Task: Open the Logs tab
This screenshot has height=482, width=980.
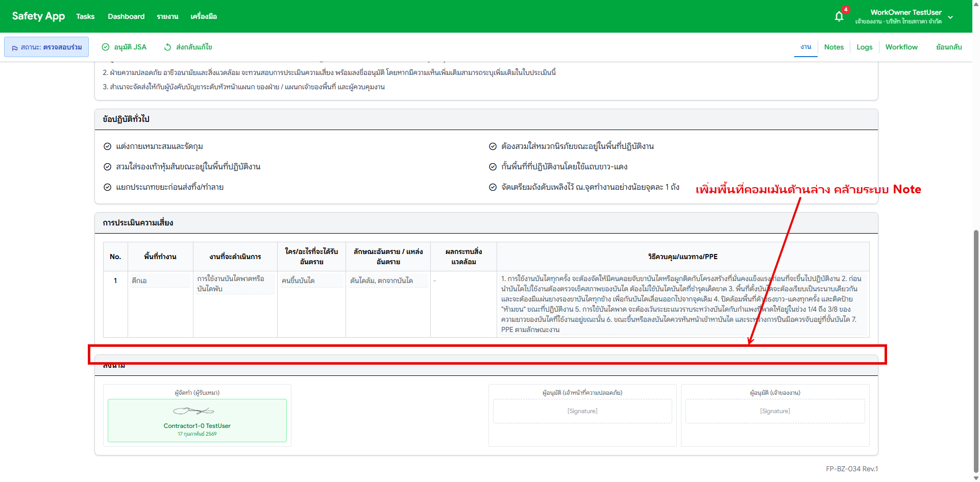Action: 864,47
